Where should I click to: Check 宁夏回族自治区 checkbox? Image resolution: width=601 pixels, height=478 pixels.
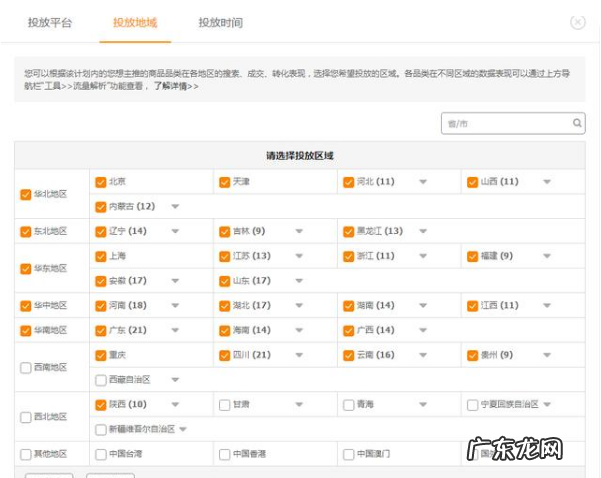473,405
